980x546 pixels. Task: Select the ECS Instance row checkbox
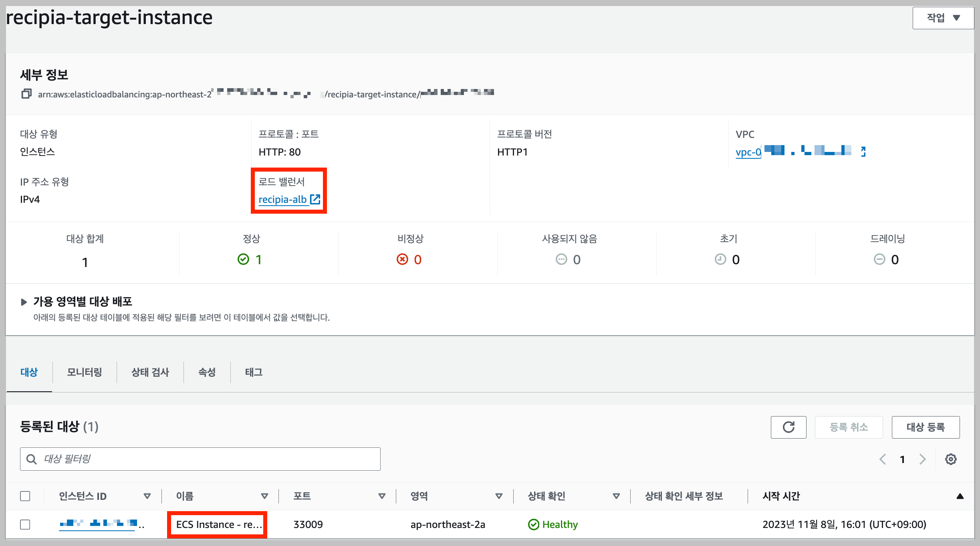coord(25,524)
